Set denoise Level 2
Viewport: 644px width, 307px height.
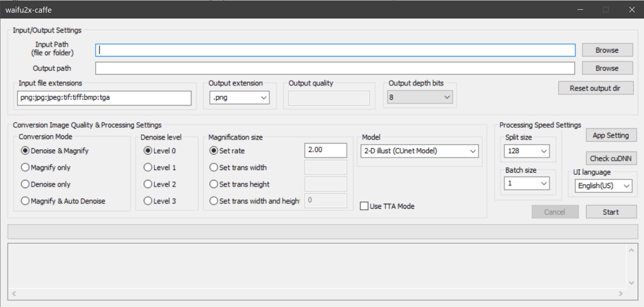pyautogui.click(x=160, y=184)
